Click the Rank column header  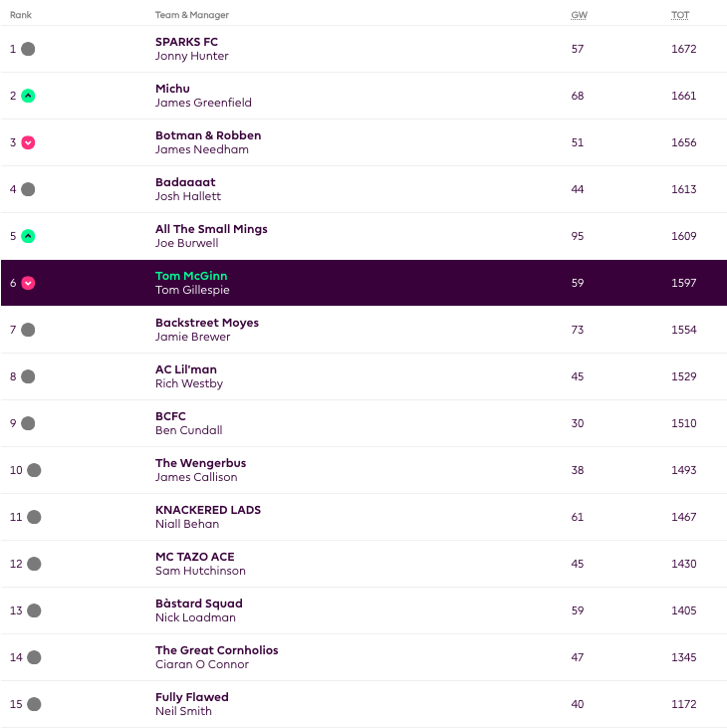[20, 15]
